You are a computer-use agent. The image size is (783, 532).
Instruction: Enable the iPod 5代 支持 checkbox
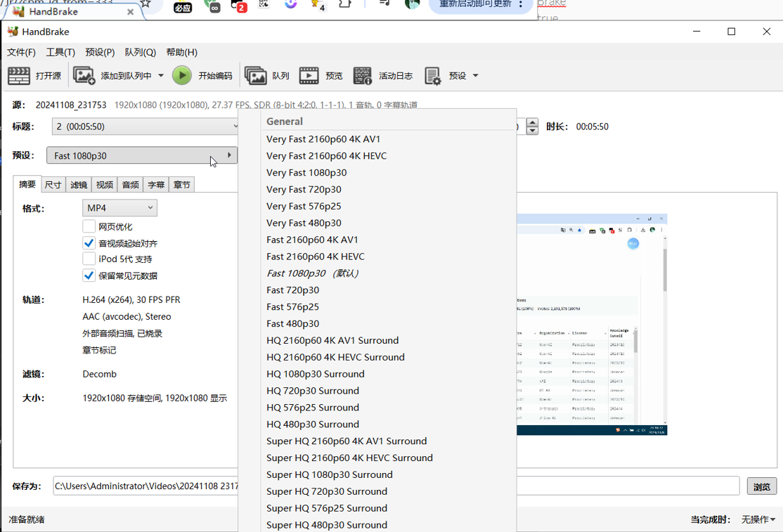click(x=89, y=259)
